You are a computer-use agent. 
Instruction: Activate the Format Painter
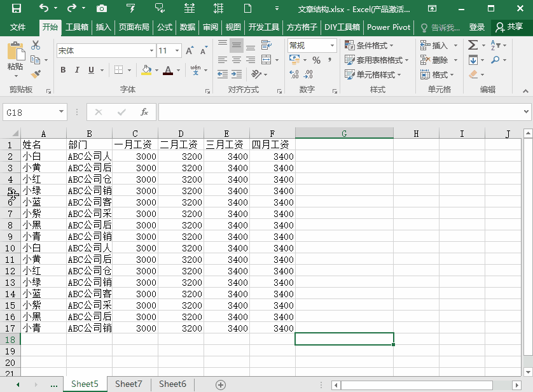[x=35, y=73]
